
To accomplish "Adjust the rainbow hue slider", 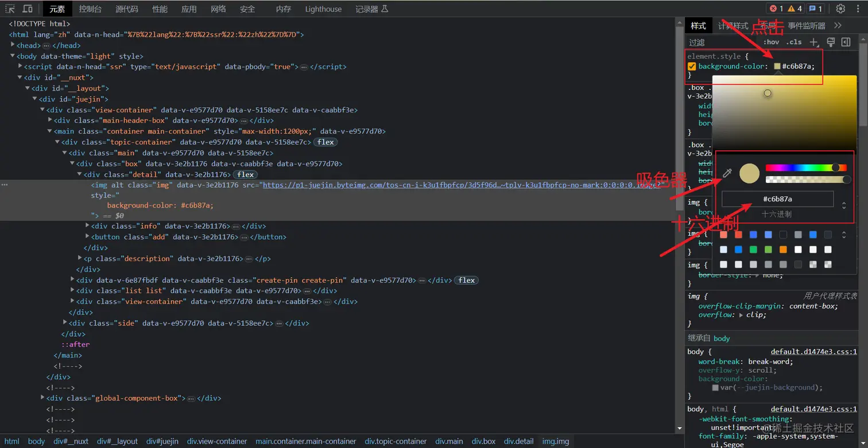I will click(x=807, y=167).
